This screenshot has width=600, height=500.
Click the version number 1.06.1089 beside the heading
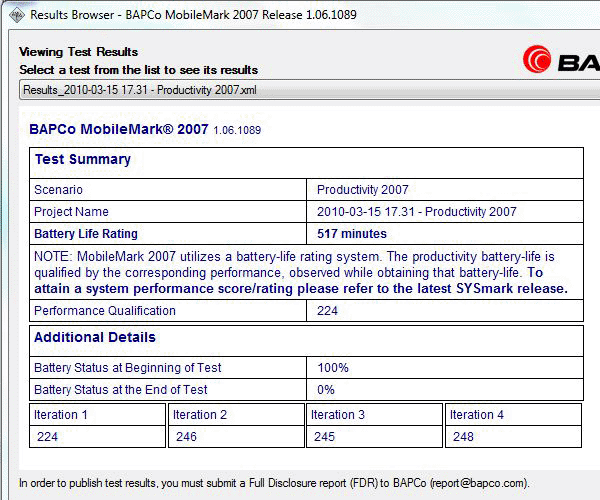pos(237,130)
